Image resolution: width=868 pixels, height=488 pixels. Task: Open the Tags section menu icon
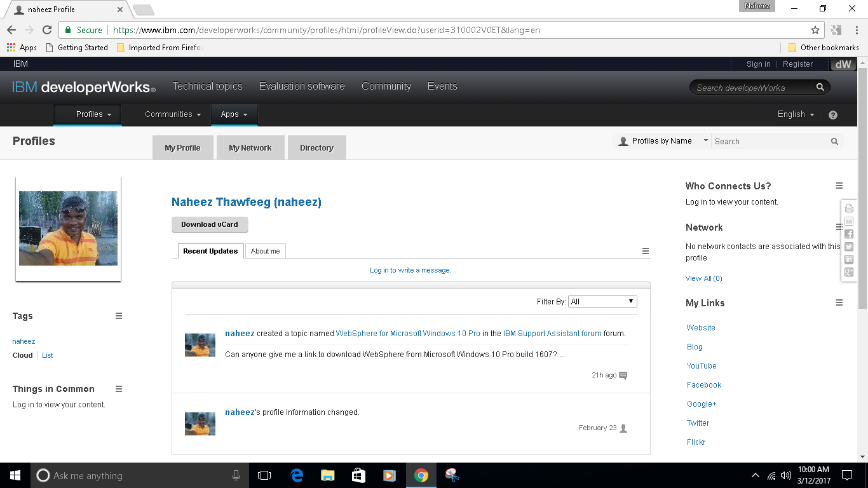(x=119, y=316)
